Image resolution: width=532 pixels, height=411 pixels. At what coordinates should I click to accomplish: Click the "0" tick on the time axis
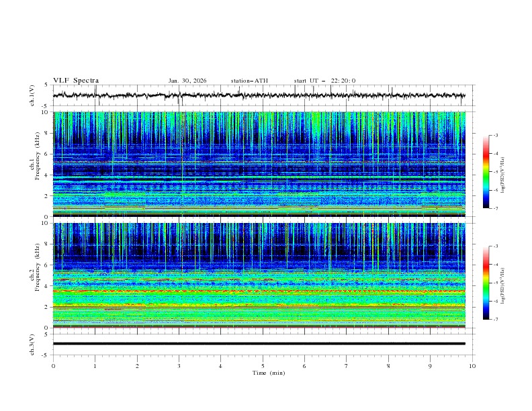coord(53,366)
